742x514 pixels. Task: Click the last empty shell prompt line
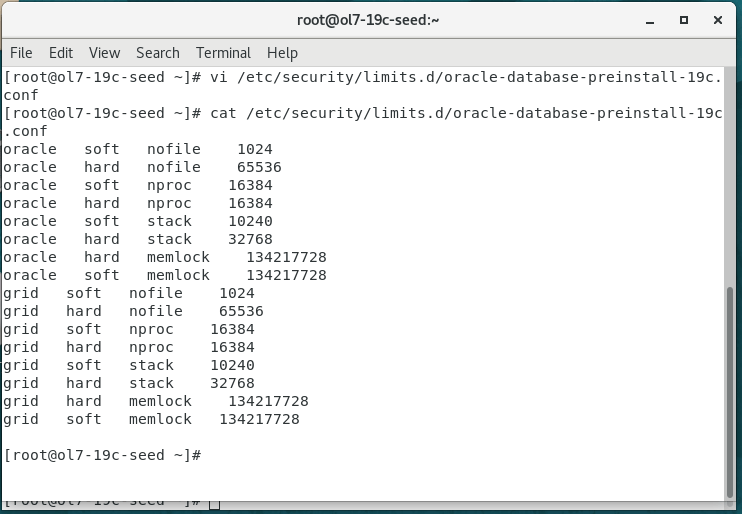pos(102,455)
